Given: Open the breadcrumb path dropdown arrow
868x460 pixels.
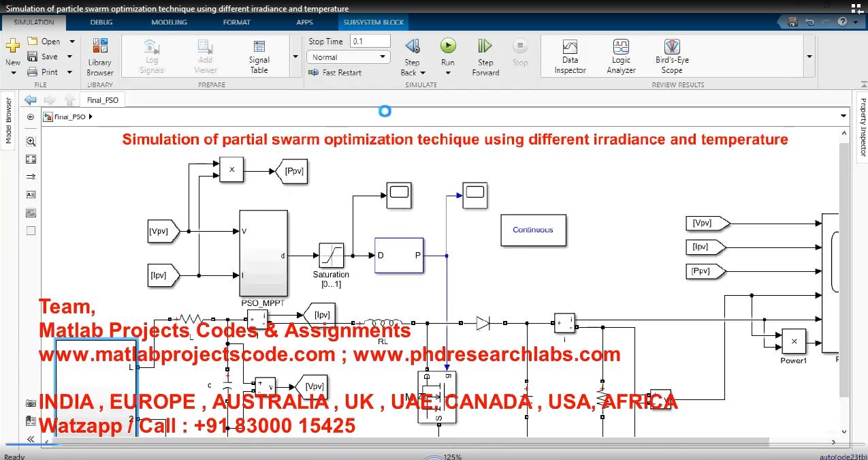Looking at the screenshot, I should (844, 117).
